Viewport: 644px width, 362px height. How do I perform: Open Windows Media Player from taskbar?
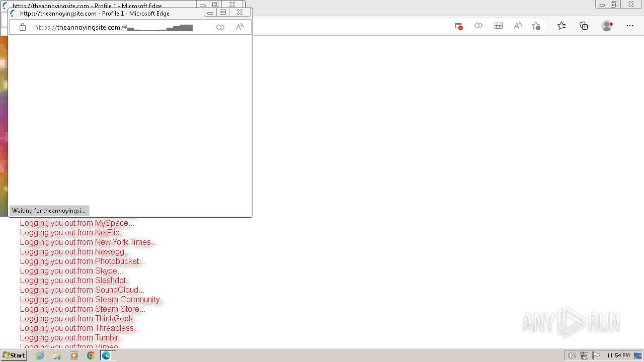[x=74, y=355]
